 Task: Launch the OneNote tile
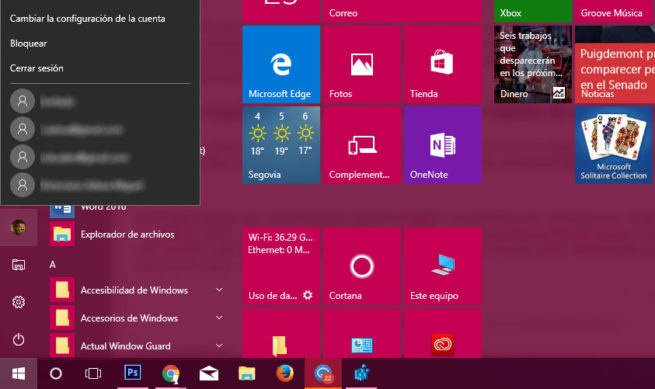(x=443, y=145)
